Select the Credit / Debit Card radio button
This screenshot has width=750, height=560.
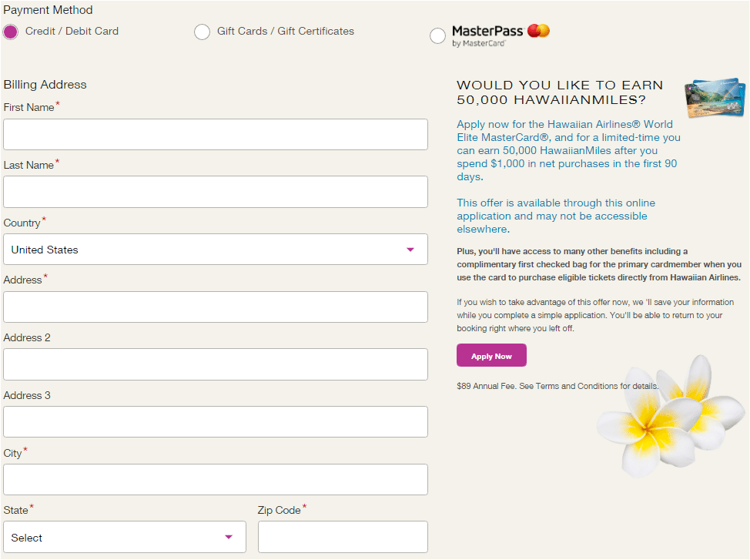(11, 32)
